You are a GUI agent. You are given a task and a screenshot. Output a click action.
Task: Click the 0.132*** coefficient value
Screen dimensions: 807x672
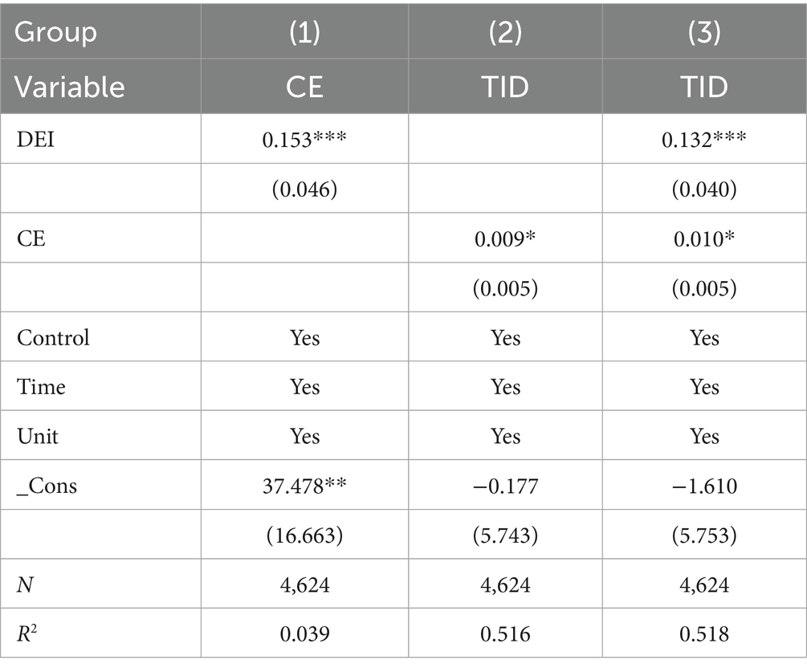click(703, 138)
